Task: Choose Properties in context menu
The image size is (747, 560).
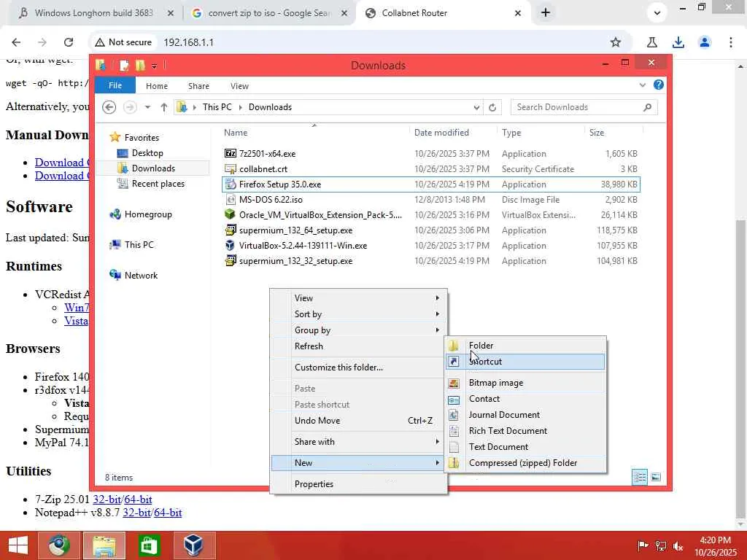Action: pyautogui.click(x=359, y=484)
